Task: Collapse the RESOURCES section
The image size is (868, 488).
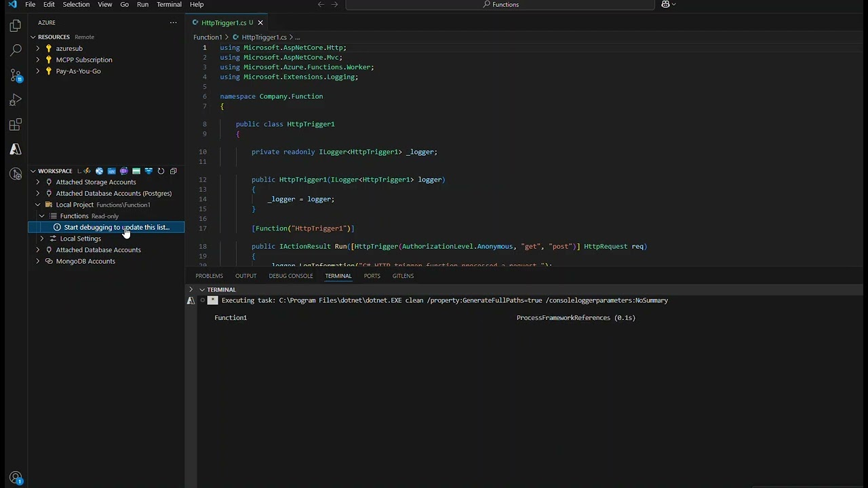Action: click(x=33, y=37)
